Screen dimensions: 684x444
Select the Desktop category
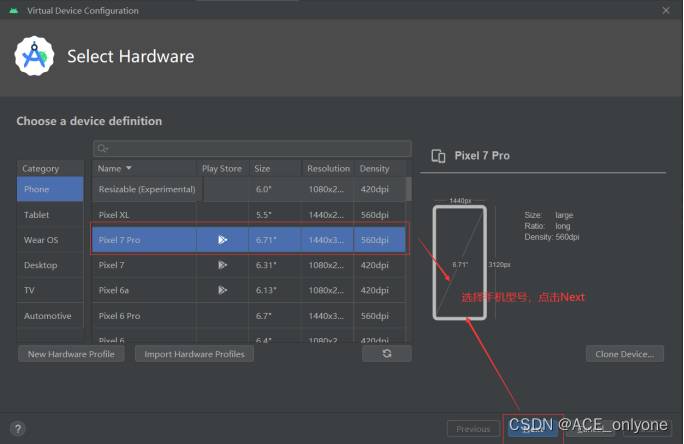coord(50,265)
